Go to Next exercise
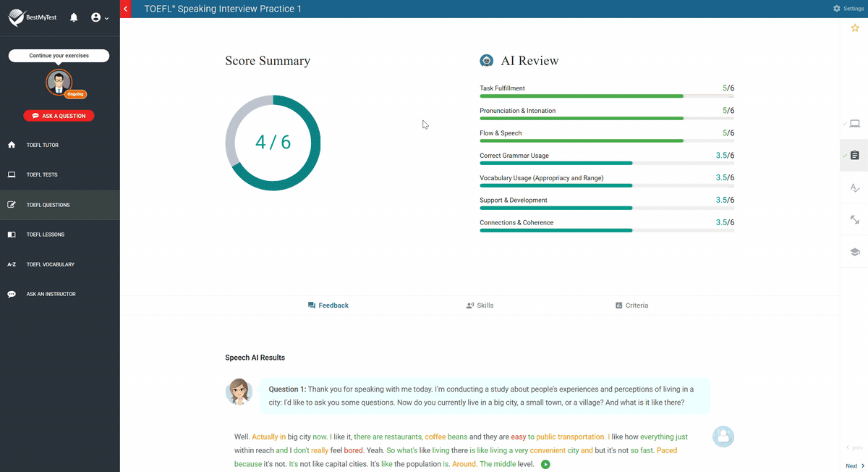This screenshot has width=868, height=472. click(x=855, y=466)
